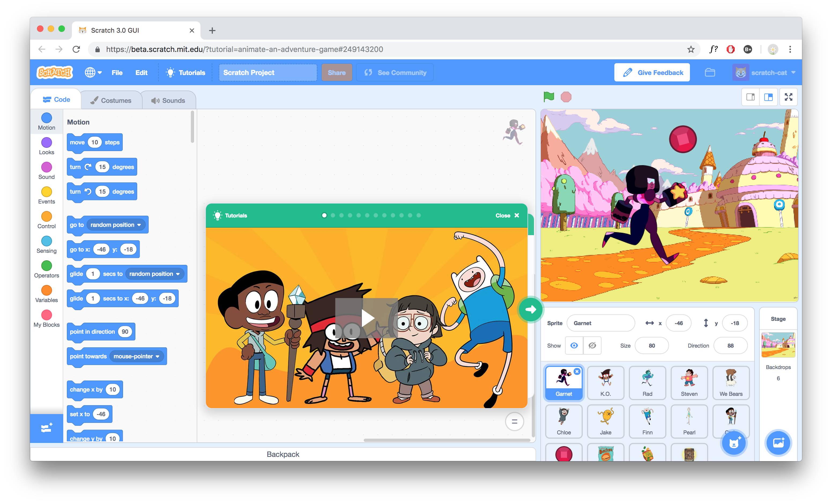Close the Tutorials card
832x504 pixels.
coord(507,216)
